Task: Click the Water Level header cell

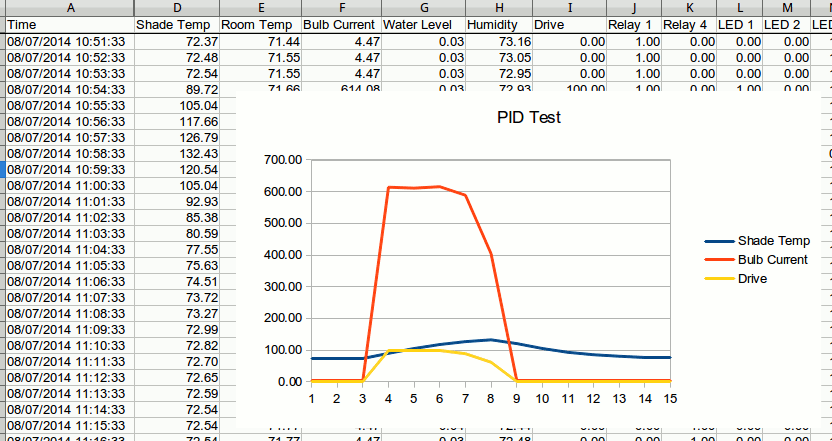Action: pyautogui.click(x=423, y=25)
